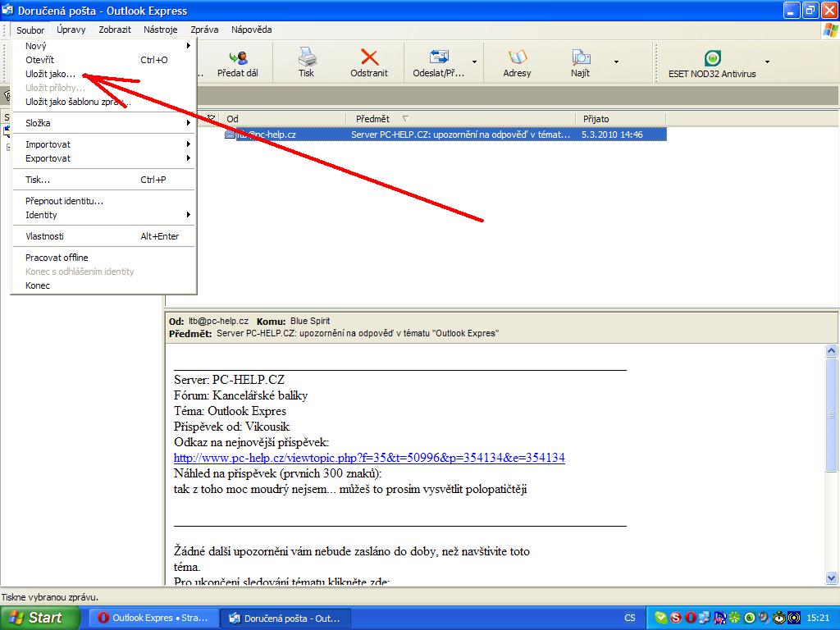Click Doručená pošta taskbar button

[285, 619]
